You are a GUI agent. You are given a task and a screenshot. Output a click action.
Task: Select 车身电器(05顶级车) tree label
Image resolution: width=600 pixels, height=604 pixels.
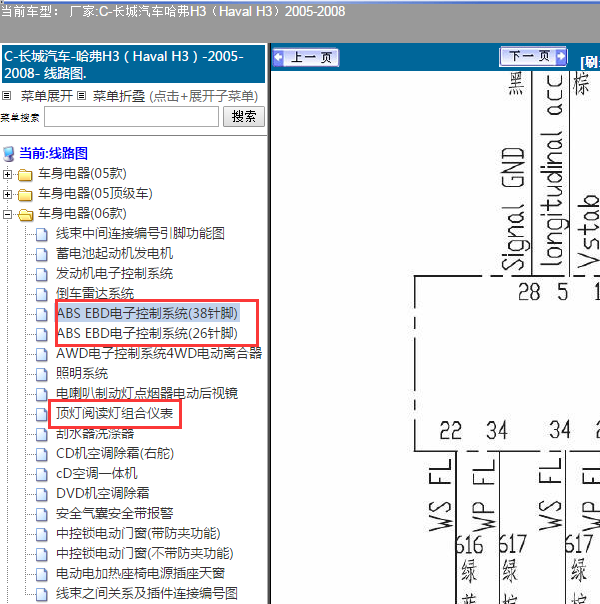point(95,193)
